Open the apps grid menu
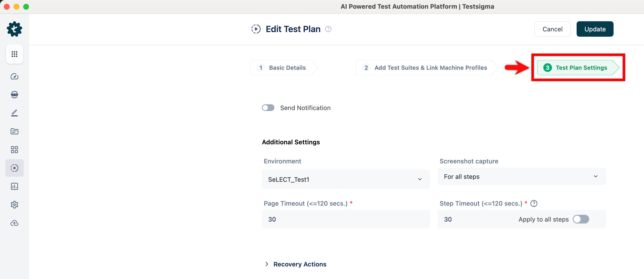644x279 pixels. click(14, 54)
